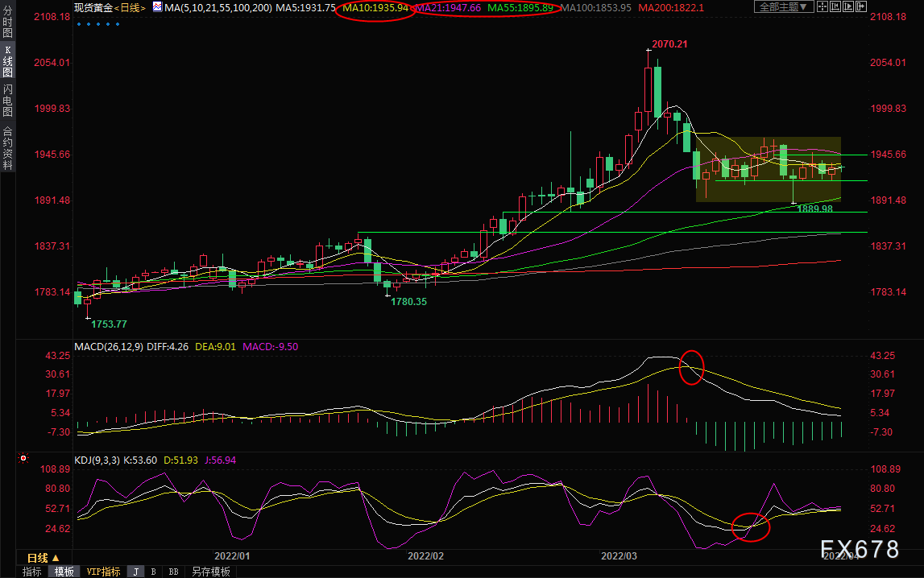This screenshot has height=578, width=924.
Task: Open the 闪电图 lightning chart tab
Action: (7, 101)
